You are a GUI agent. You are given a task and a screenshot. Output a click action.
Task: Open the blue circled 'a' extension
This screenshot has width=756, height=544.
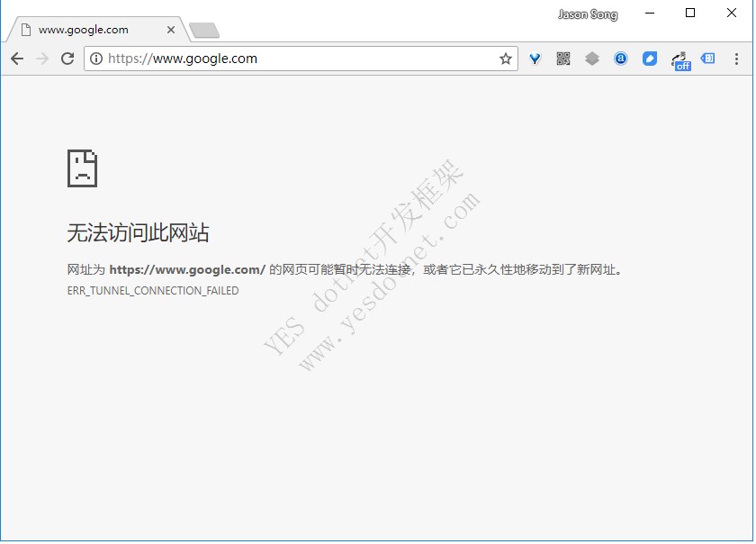621,59
